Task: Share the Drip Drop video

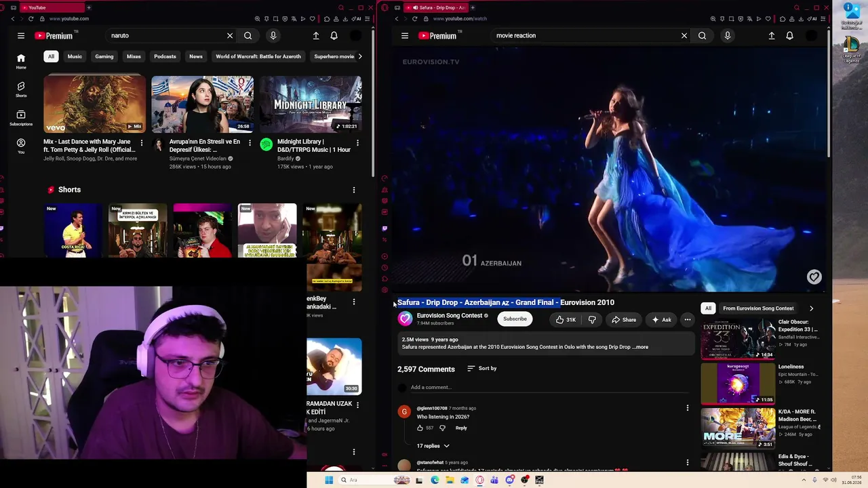Action: click(x=624, y=320)
